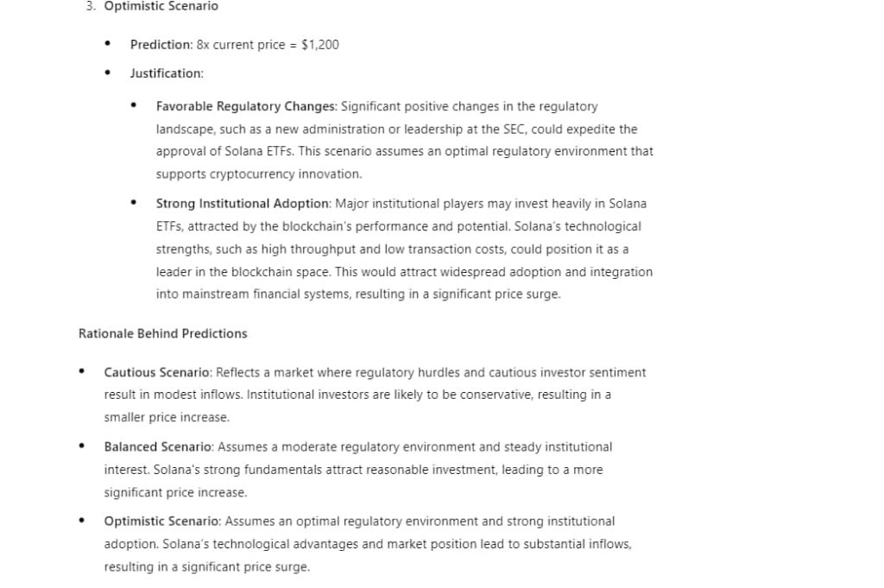Image resolution: width=884 pixels, height=588 pixels.
Task: Click the text "smaller price increase."
Action: (167, 418)
